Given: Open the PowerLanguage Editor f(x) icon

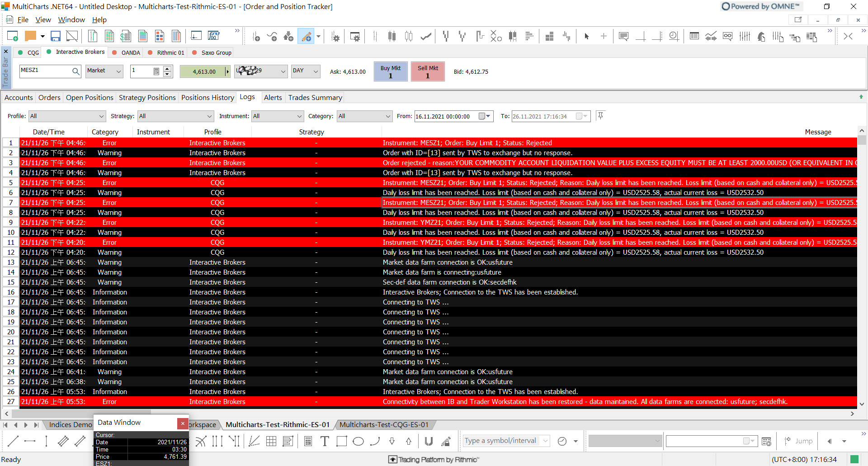Looking at the screenshot, I should (x=214, y=36).
